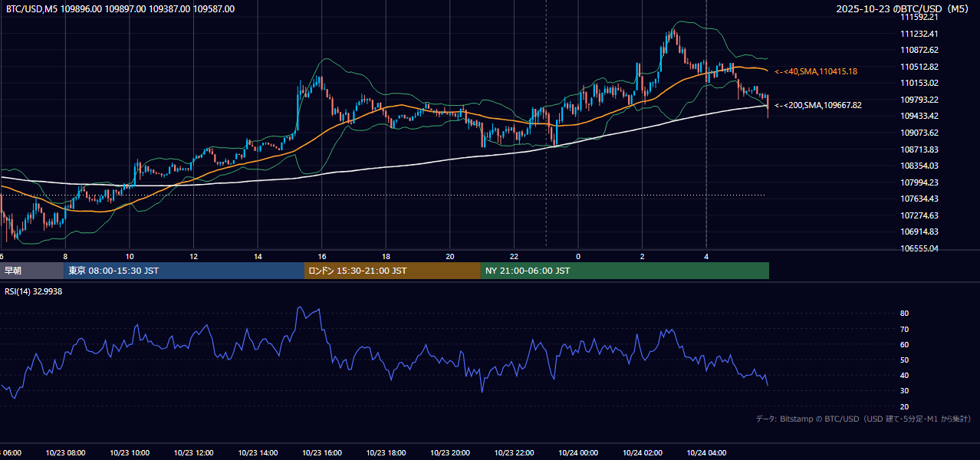Click bottom time label 10/23 10:00

[130, 453]
